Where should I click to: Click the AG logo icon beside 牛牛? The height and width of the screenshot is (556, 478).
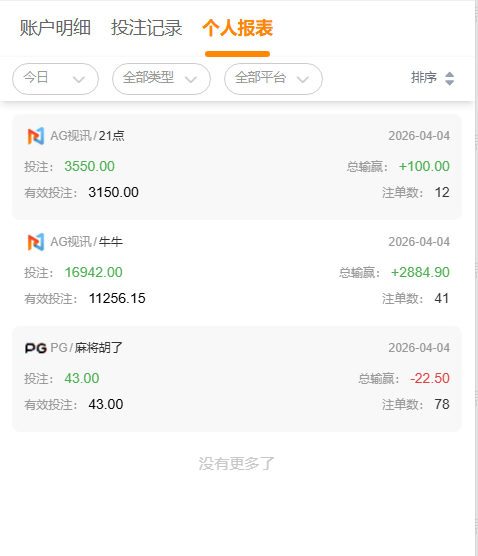click(36, 242)
